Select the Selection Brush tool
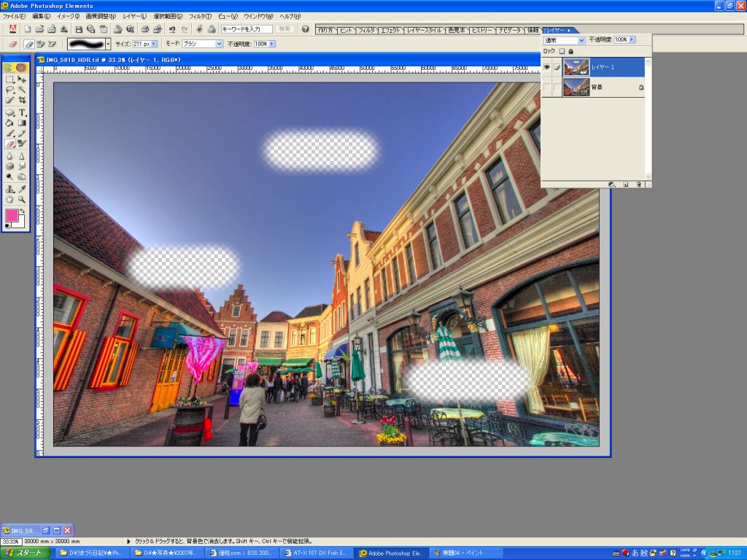This screenshot has height=560, width=747. 9,100
